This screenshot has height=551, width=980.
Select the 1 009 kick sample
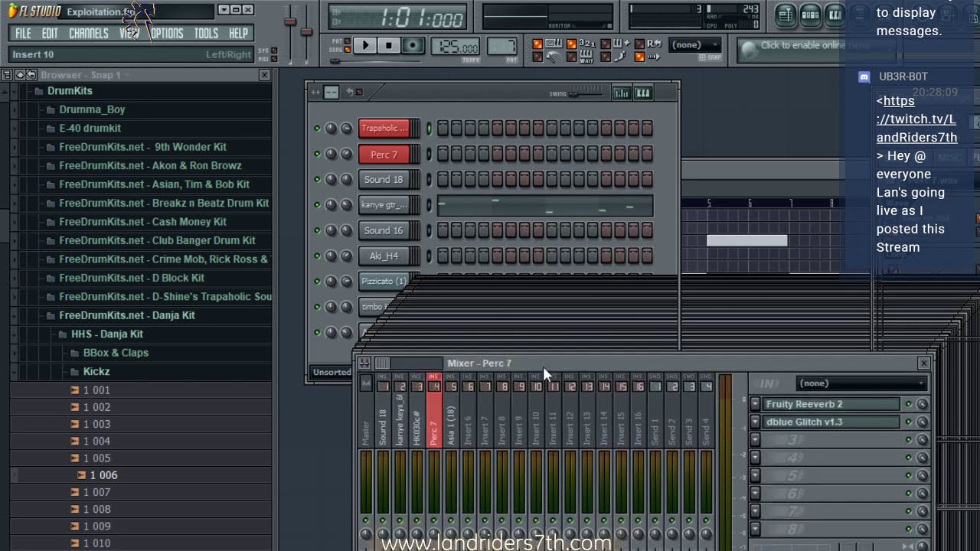tap(96, 527)
